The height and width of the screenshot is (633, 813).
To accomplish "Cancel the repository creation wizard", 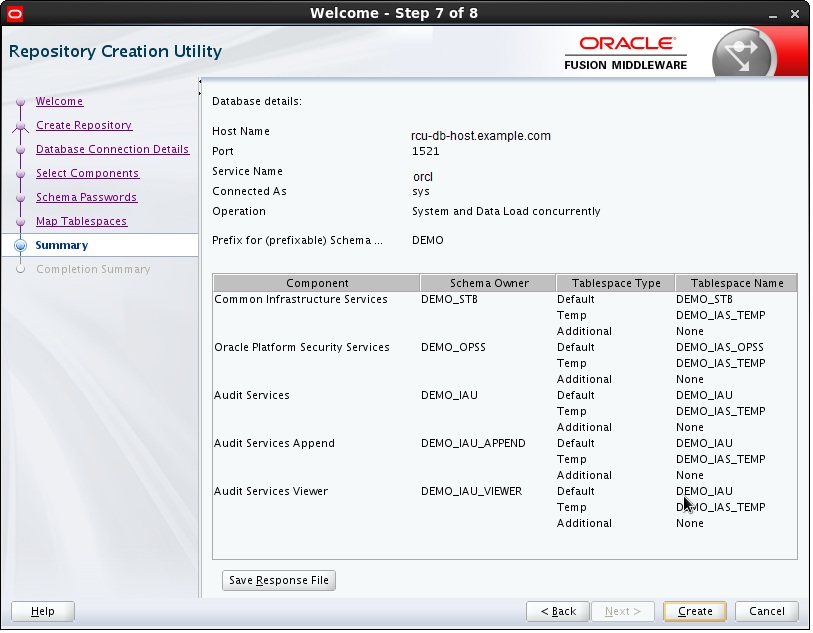I will tap(767, 611).
